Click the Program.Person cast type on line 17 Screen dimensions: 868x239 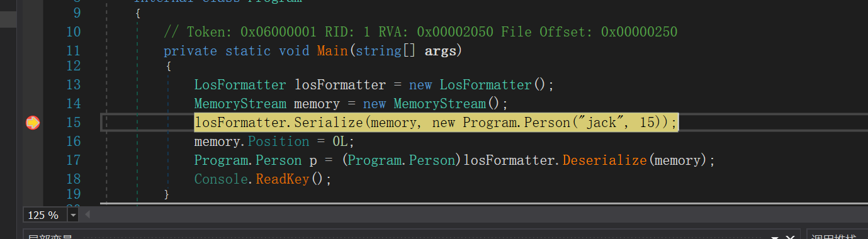pos(402,160)
